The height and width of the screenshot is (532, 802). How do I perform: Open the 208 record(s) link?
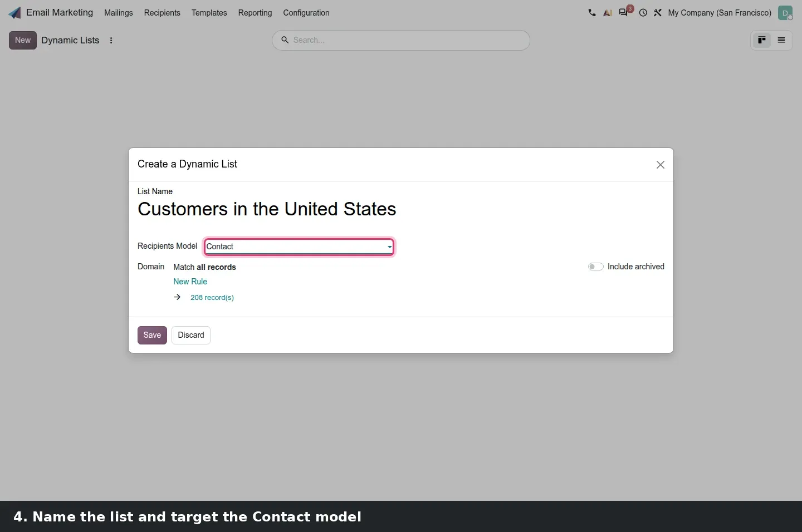coord(212,298)
